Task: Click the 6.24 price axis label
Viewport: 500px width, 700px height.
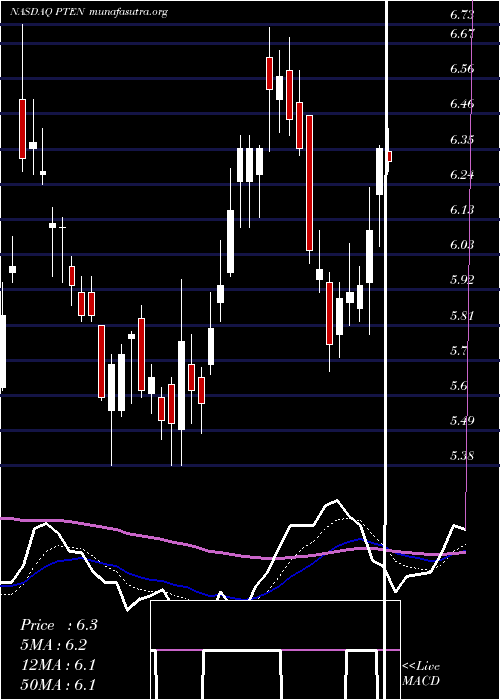Action: (x=462, y=175)
